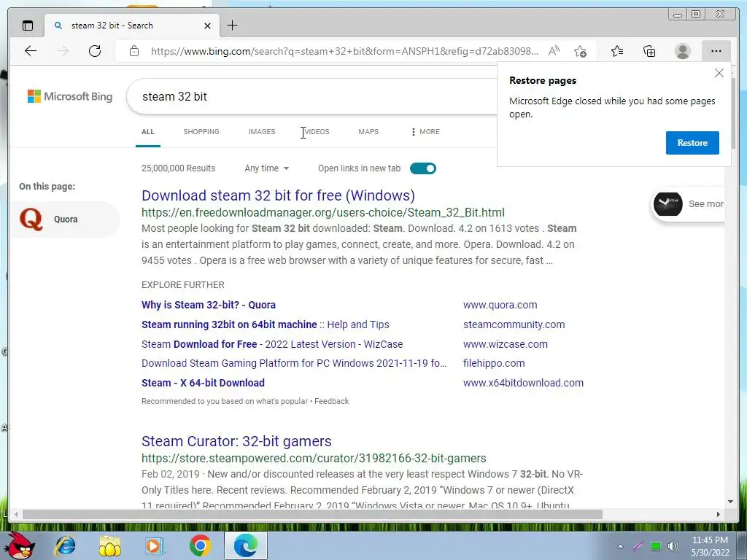Open the freedownloadmanager.org URL link
This screenshot has height=560, width=747.
pos(323,212)
